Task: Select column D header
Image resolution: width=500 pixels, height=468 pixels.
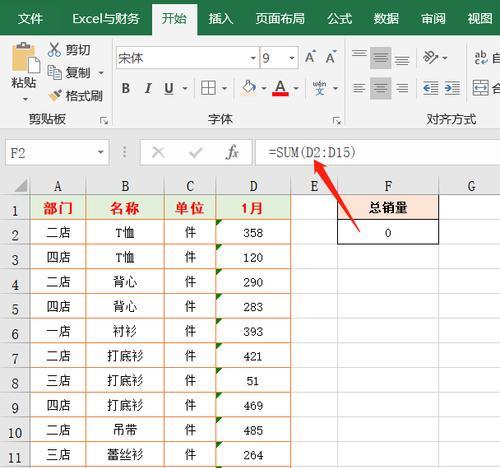Action: pos(253,186)
